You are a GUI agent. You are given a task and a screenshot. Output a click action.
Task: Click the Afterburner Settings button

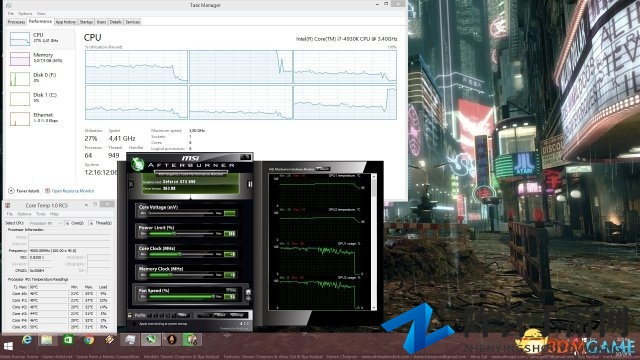tap(237, 315)
